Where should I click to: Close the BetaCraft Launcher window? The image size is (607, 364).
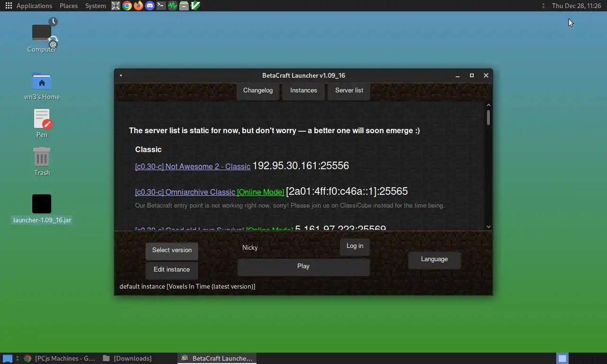[x=486, y=75]
